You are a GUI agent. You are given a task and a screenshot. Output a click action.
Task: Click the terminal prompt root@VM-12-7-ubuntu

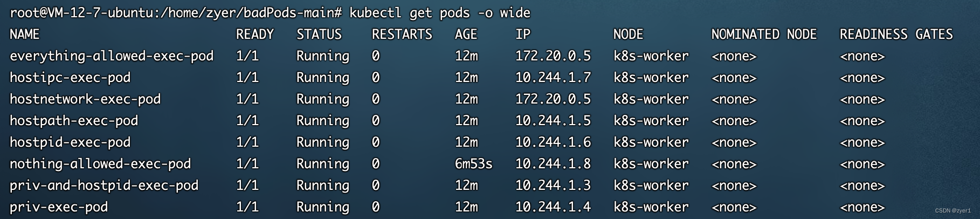click(x=81, y=12)
